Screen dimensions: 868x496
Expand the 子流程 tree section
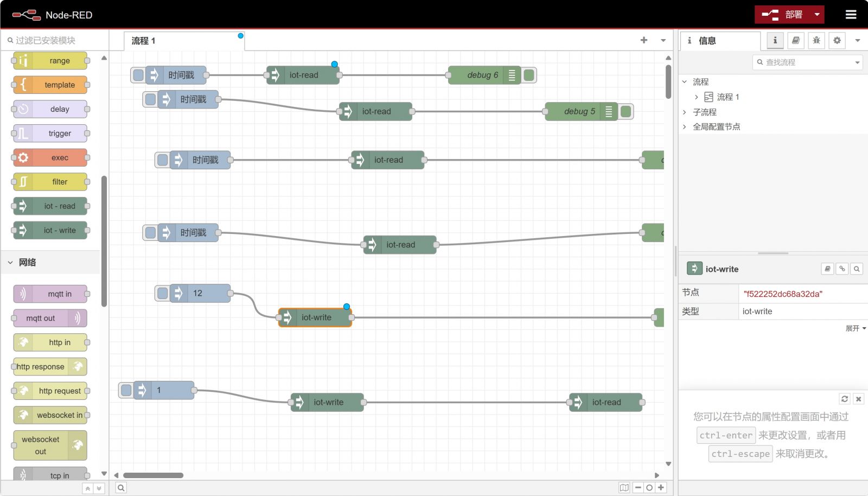coord(685,112)
